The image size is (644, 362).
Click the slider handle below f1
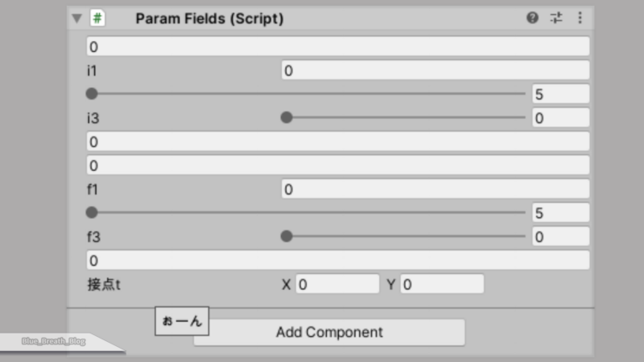coord(91,213)
